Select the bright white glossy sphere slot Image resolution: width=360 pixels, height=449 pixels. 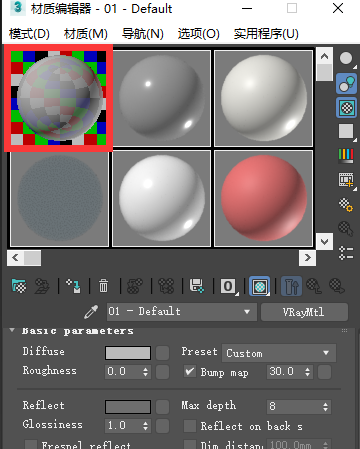click(x=162, y=198)
